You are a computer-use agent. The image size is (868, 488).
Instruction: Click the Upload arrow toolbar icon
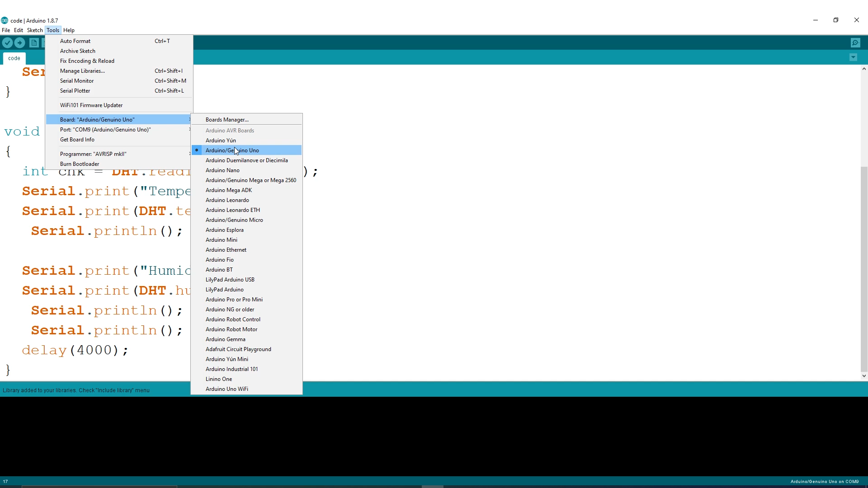[x=19, y=42]
